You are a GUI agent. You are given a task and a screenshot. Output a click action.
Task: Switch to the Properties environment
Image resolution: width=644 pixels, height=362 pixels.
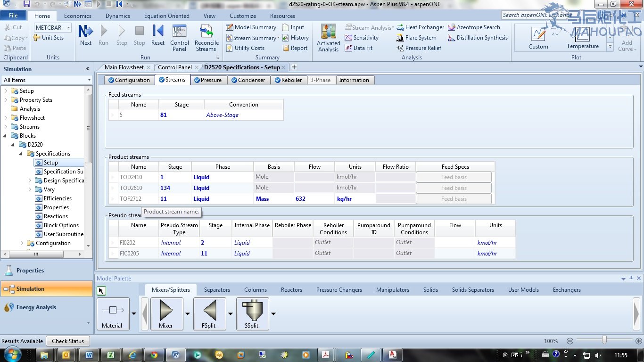click(x=47, y=271)
